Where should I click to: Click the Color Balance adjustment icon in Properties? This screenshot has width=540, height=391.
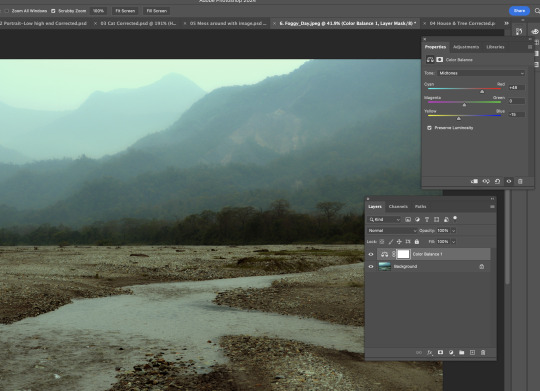click(430, 60)
